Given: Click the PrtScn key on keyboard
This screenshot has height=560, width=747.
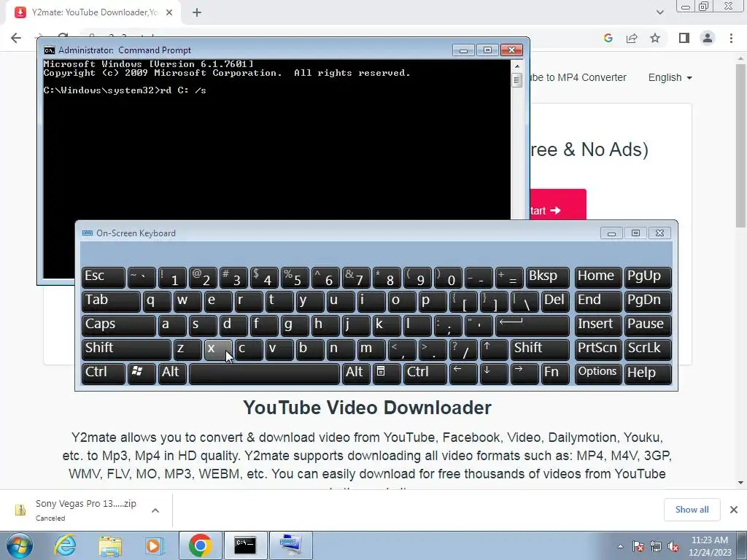Looking at the screenshot, I should coord(598,349).
